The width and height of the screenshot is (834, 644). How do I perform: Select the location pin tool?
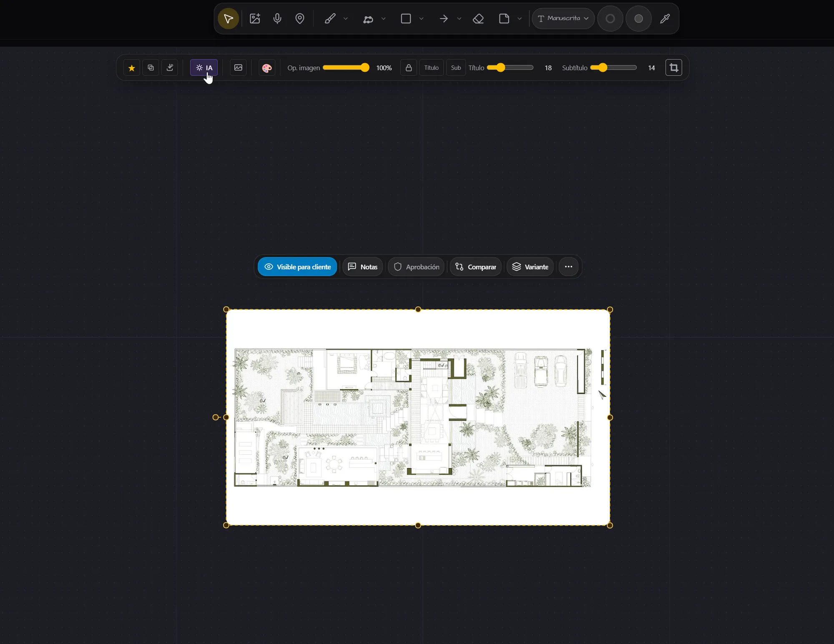[300, 19]
